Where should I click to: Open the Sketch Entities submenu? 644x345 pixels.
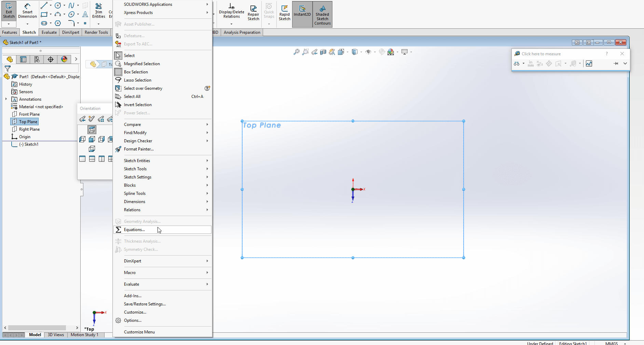click(163, 161)
